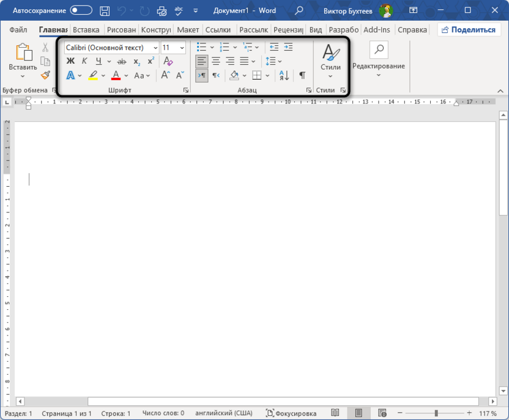
Task: Apply bold formatting with the Ж icon
Action: [70, 61]
